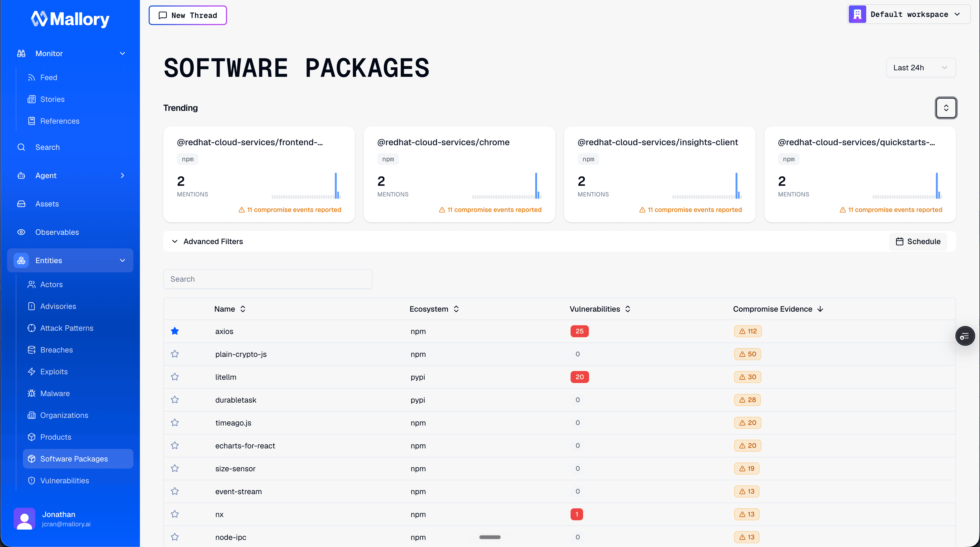The height and width of the screenshot is (547, 980).
Task: Click the Organizations building icon
Action: pyautogui.click(x=32, y=415)
